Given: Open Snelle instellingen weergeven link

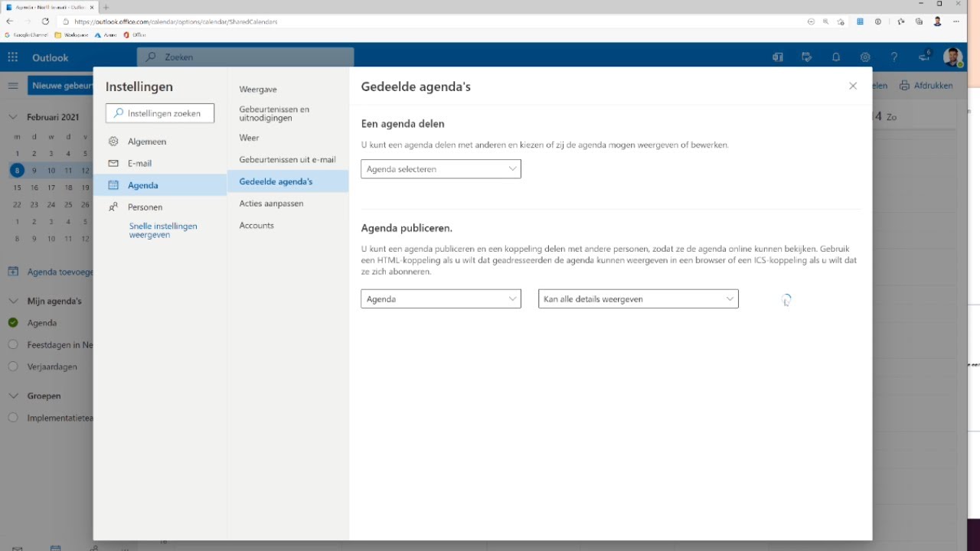Looking at the screenshot, I should (x=163, y=230).
